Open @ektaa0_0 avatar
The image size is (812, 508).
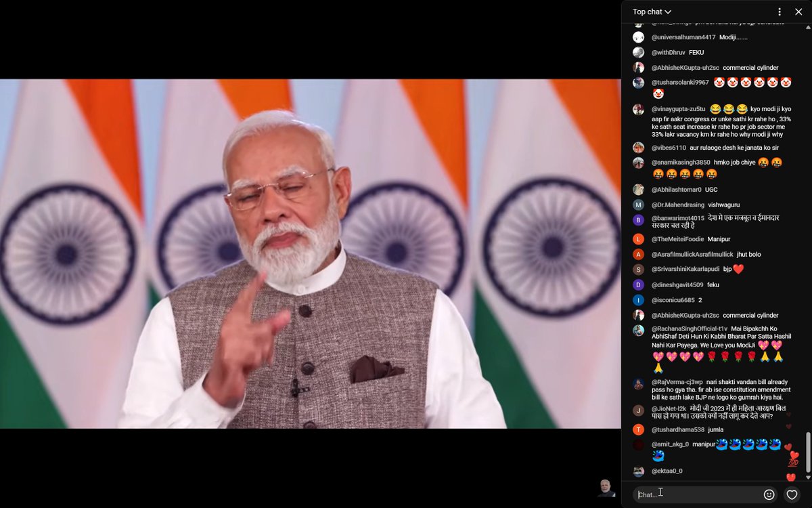(x=638, y=471)
